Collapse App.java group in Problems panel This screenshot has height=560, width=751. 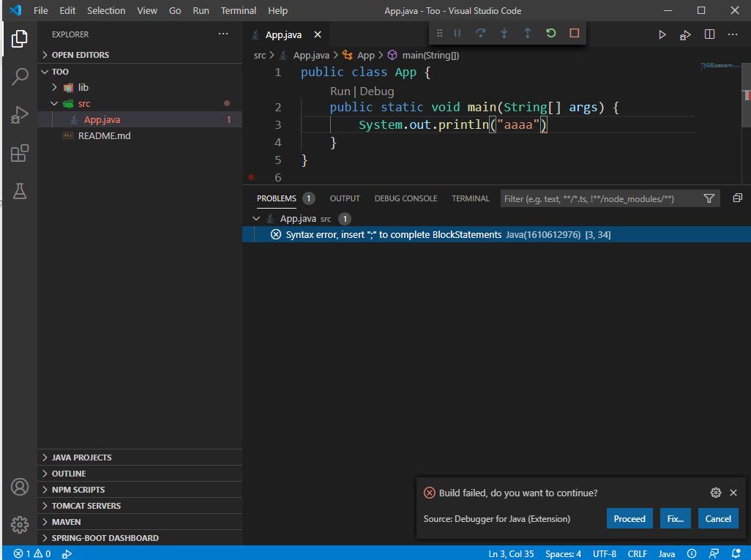[x=255, y=218]
